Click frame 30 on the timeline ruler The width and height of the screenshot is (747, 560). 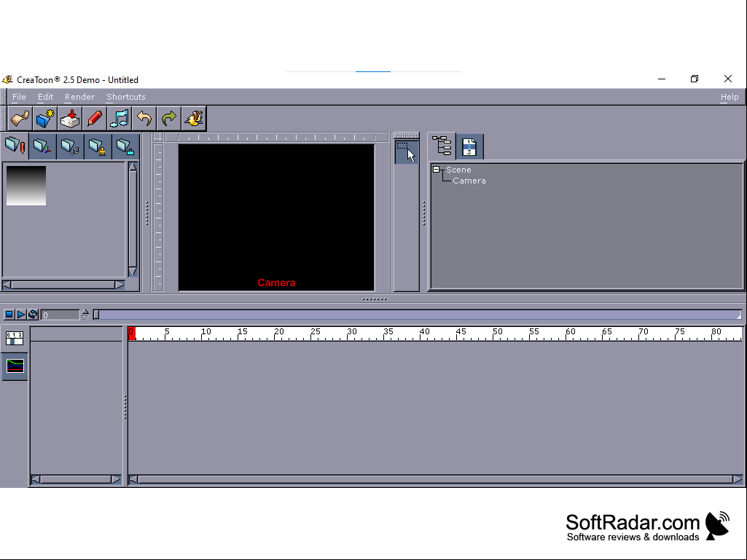(351, 334)
